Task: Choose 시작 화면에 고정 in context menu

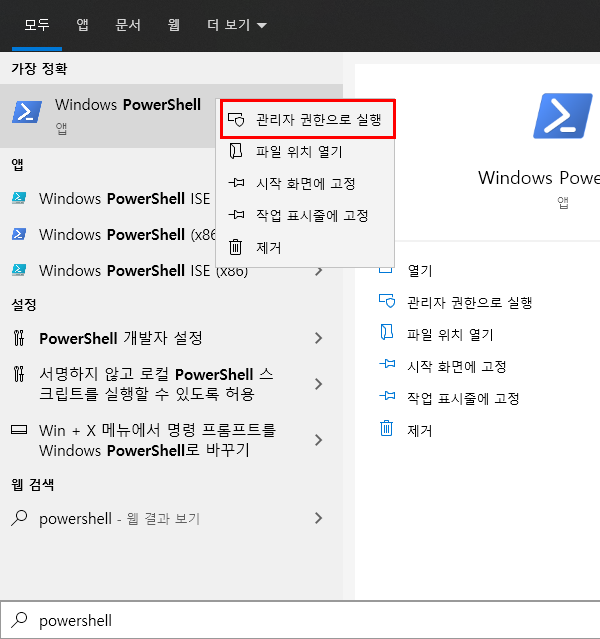Action: (x=305, y=183)
